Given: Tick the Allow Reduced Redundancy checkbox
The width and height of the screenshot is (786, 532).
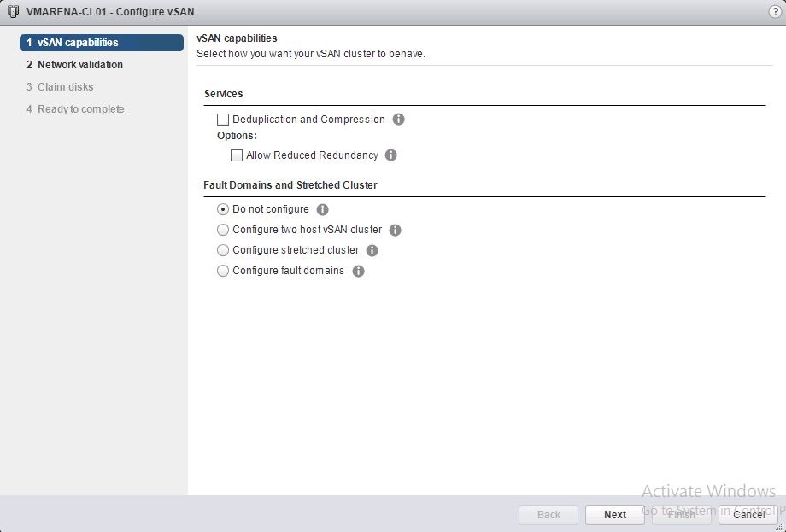Looking at the screenshot, I should point(237,155).
